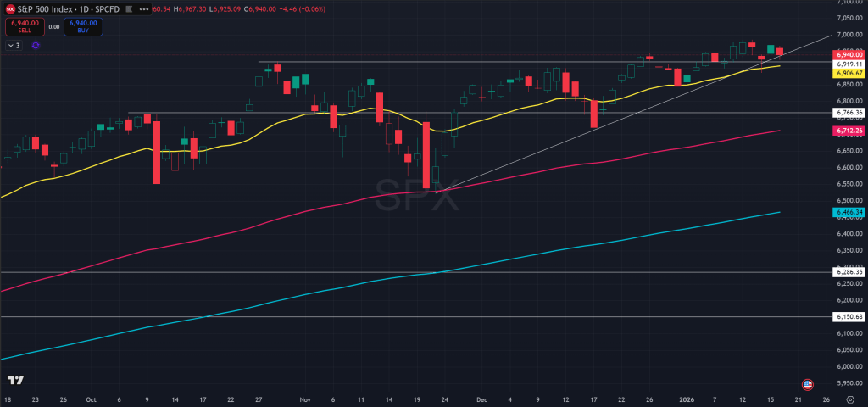Select the pink 6,712.26 moving average label
Screen dimensions: 868x407
click(849, 131)
